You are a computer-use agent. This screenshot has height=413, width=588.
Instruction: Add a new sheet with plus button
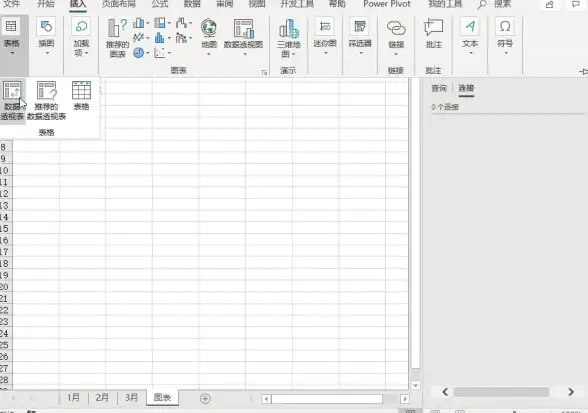click(205, 398)
